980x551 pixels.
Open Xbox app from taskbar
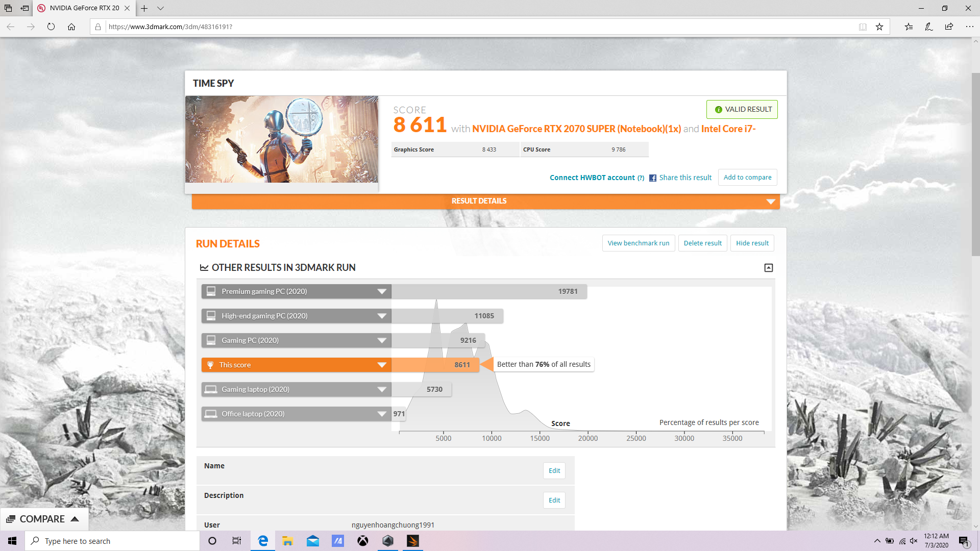pyautogui.click(x=363, y=541)
